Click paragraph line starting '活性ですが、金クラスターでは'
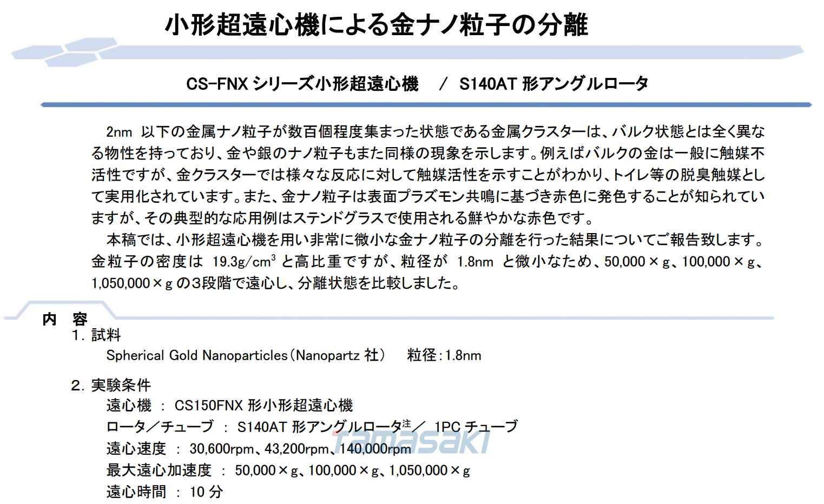Viewport: 824px width, 504px height. point(428,175)
